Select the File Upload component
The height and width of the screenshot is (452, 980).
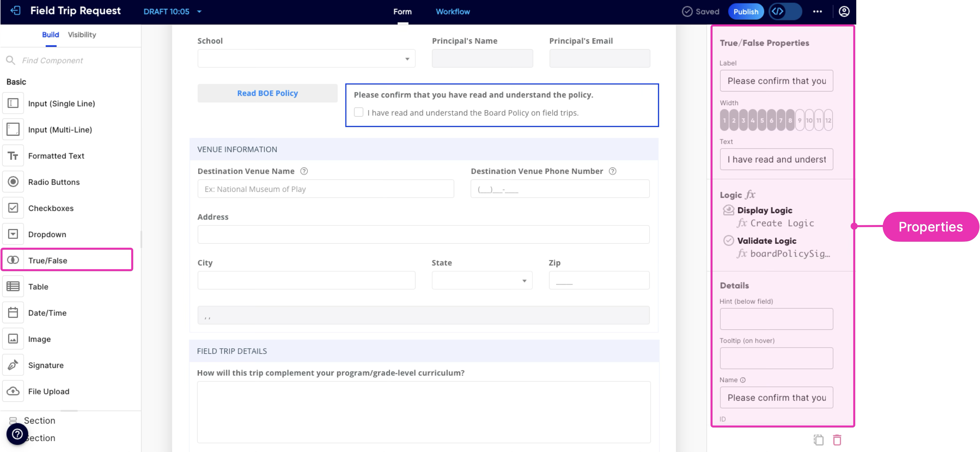[x=49, y=391]
